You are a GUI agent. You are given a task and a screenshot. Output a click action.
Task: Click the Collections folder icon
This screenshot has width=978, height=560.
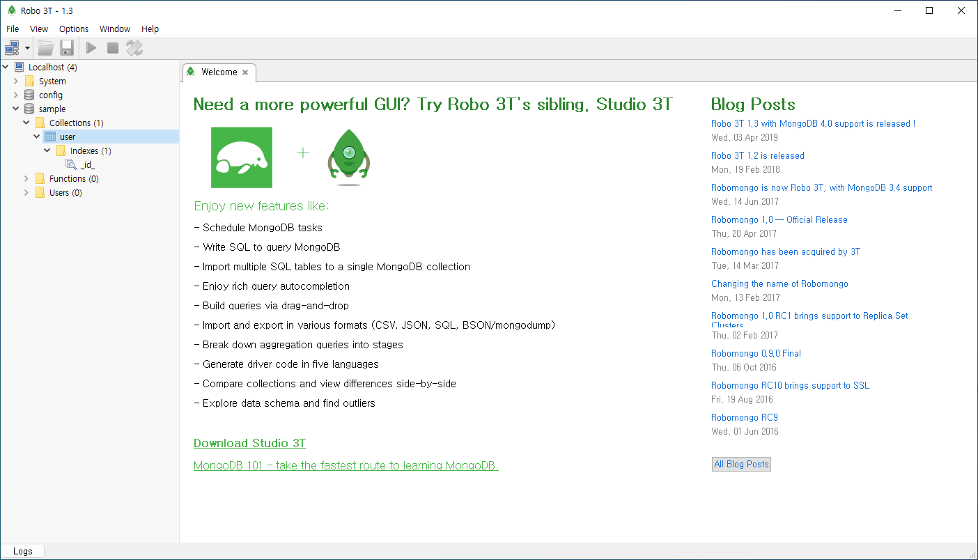pyautogui.click(x=40, y=123)
